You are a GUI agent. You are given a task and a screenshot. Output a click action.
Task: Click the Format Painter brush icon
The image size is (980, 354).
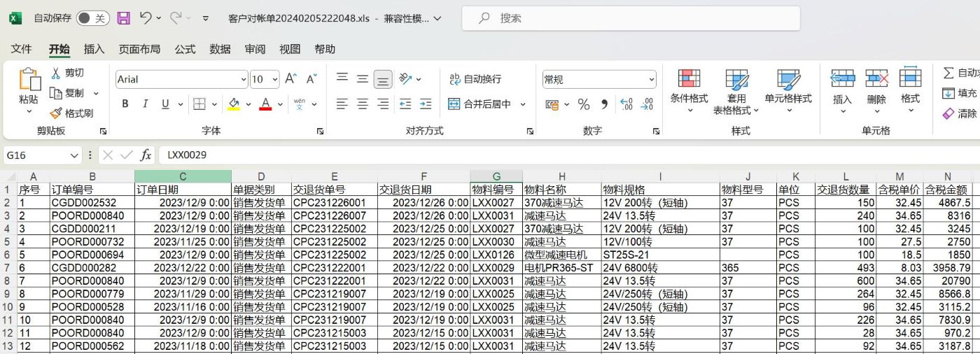[56, 113]
